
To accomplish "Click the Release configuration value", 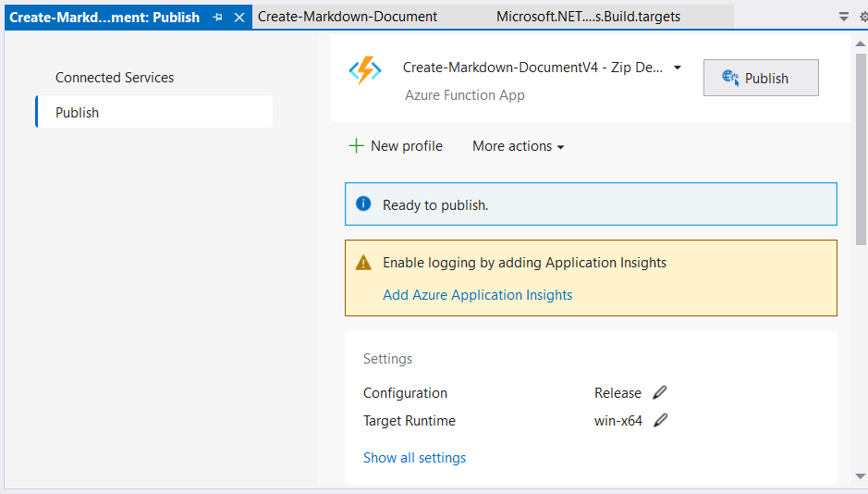I will [x=617, y=392].
